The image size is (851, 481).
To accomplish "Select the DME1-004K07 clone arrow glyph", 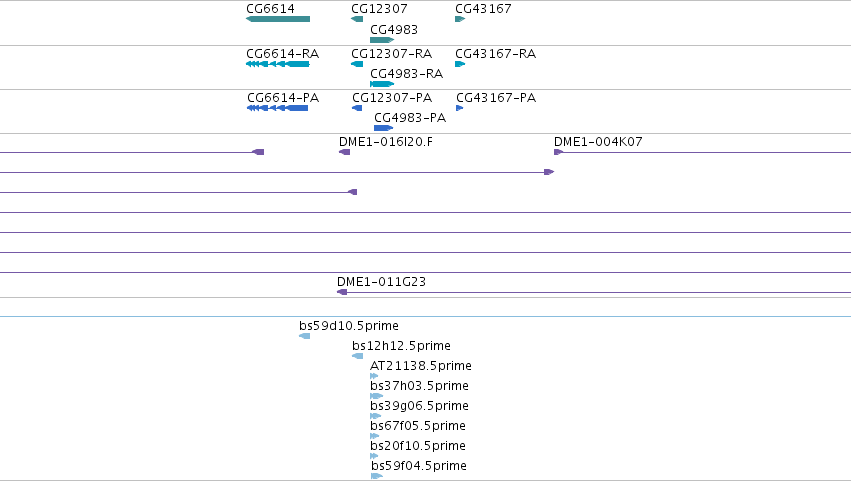I will pos(558,152).
